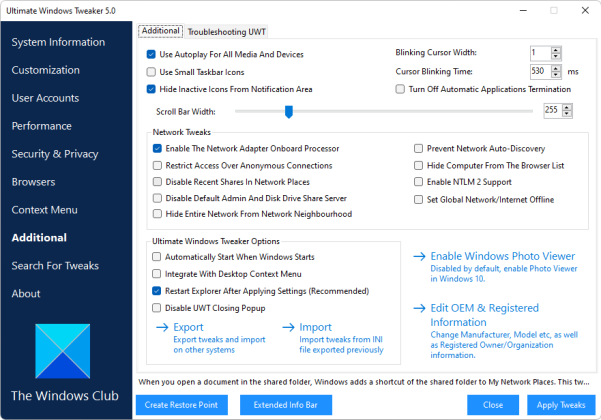Go to User Accounts section
This screenshot has height=420, width=601.
point(45,98)
